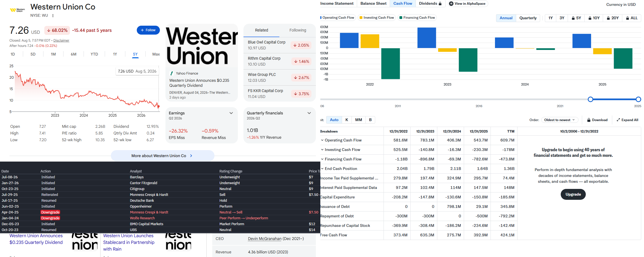Open the Following tab

click(x=297, y=30)
